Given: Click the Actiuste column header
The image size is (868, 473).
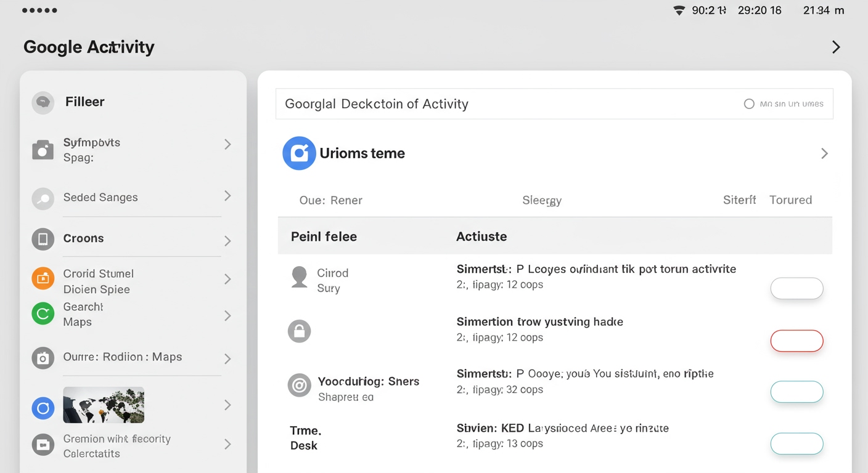Looking at the screenshot, I should (x=481, y=236).
